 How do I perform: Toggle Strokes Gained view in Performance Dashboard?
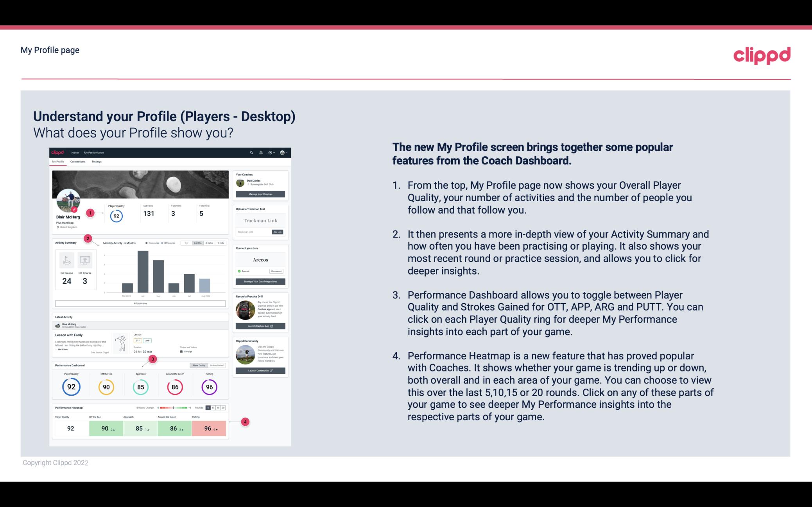pyautogui.click(x=219, y=365)
